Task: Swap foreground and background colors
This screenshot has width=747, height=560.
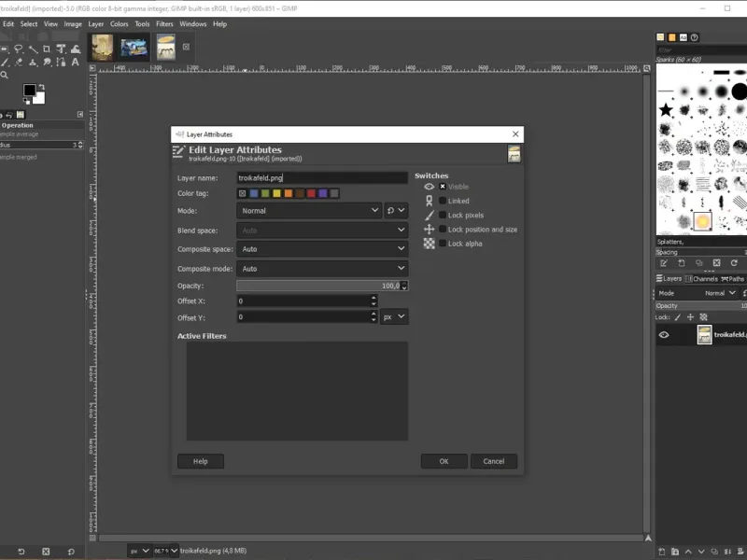Action: click(x=42, y=86)
